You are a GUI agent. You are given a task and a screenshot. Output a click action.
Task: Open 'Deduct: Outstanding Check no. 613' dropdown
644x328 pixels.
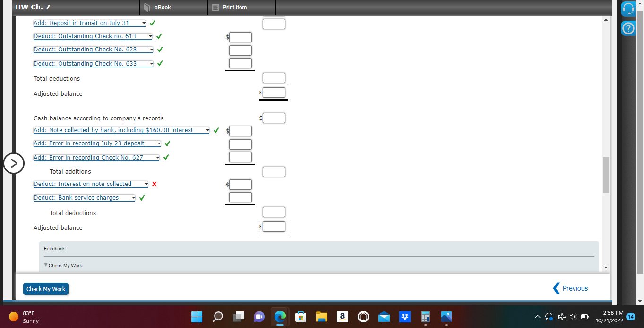click(93, 36)
